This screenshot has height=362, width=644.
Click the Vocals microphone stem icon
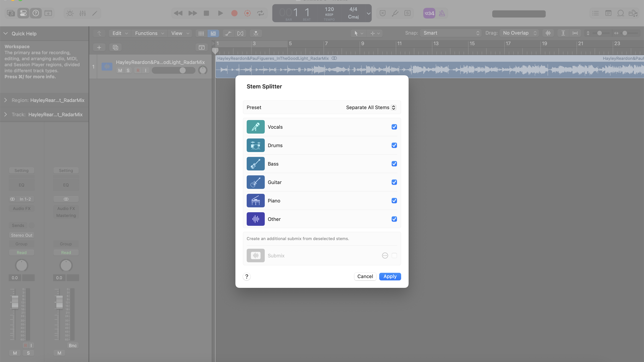coord(256,127)
